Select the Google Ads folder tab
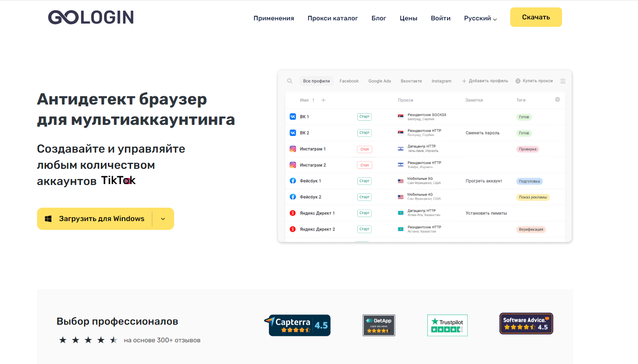Image resolution: width=638 pixels, height=364 pixels. click(x=380, y=81)
